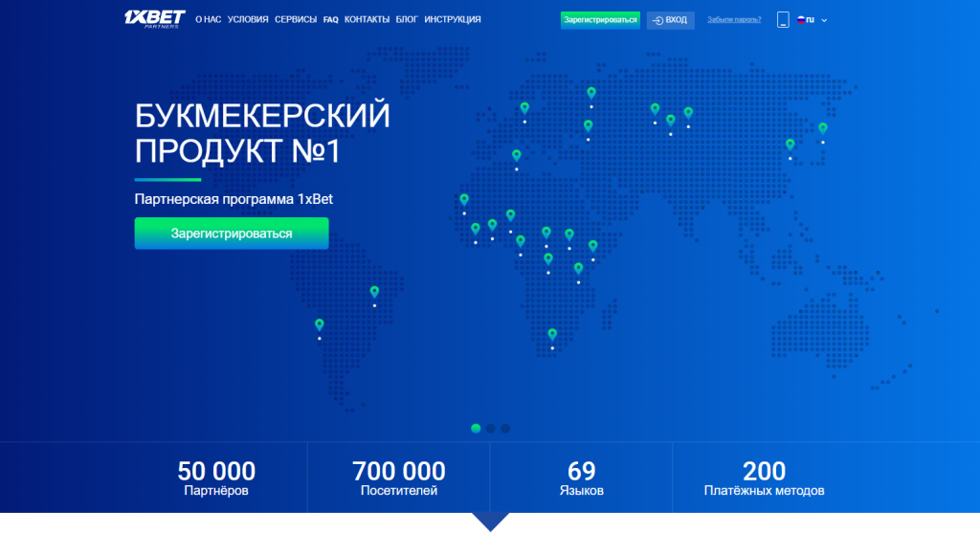
Task: Follow the Забыли пароль? link
Action: pyautogui.click(x=734, y=20)
